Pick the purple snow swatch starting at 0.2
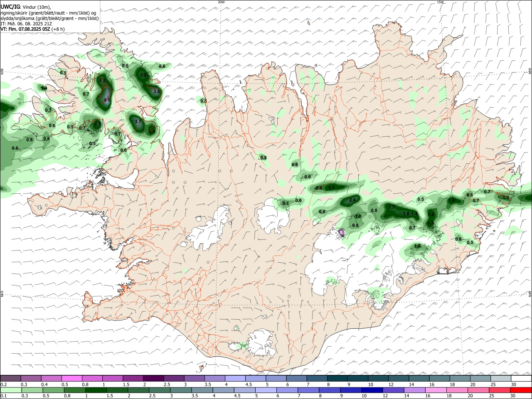 coord(10,378)
